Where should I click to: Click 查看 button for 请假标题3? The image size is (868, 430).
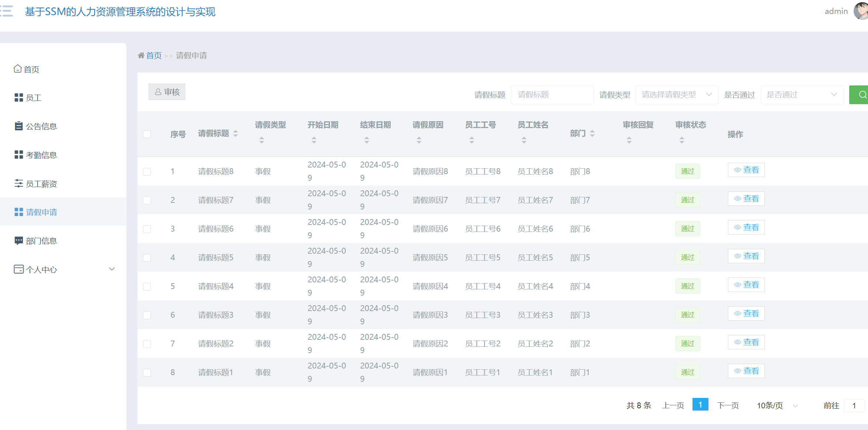pyautogui.click(x=746, y=314)
